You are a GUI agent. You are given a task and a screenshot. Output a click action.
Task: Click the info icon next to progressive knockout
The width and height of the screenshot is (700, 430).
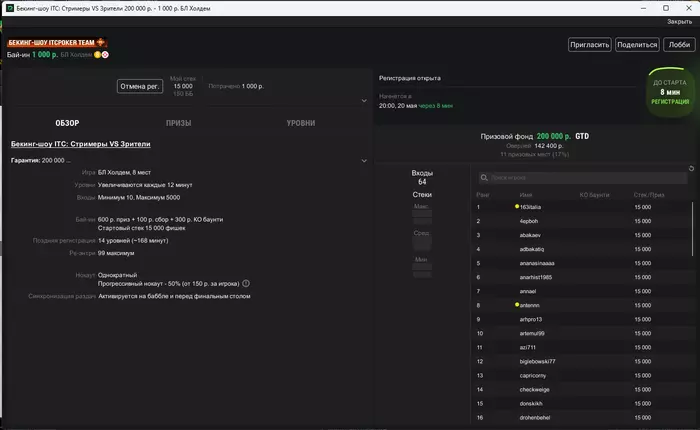click(x=246, y=284)
